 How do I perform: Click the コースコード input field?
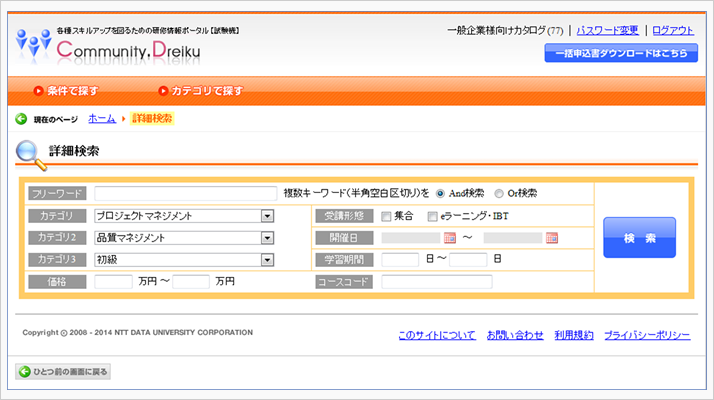click(x=437, y=282)
